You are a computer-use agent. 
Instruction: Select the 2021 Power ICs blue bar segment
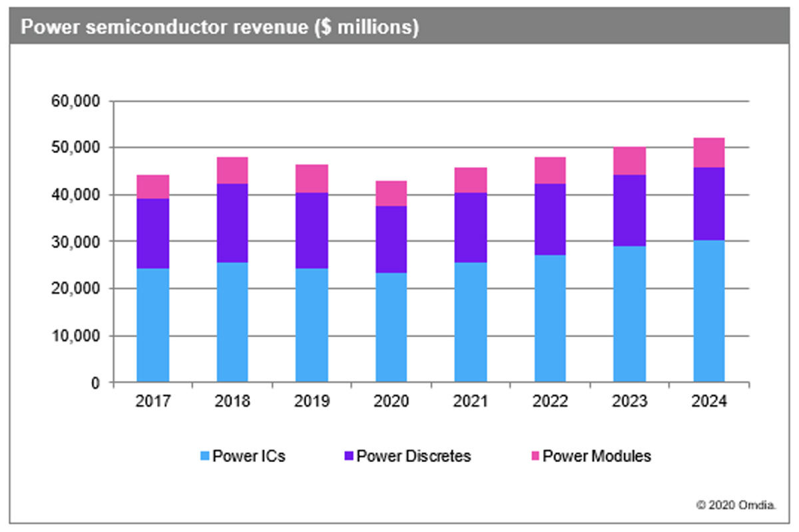pos(471,322)
